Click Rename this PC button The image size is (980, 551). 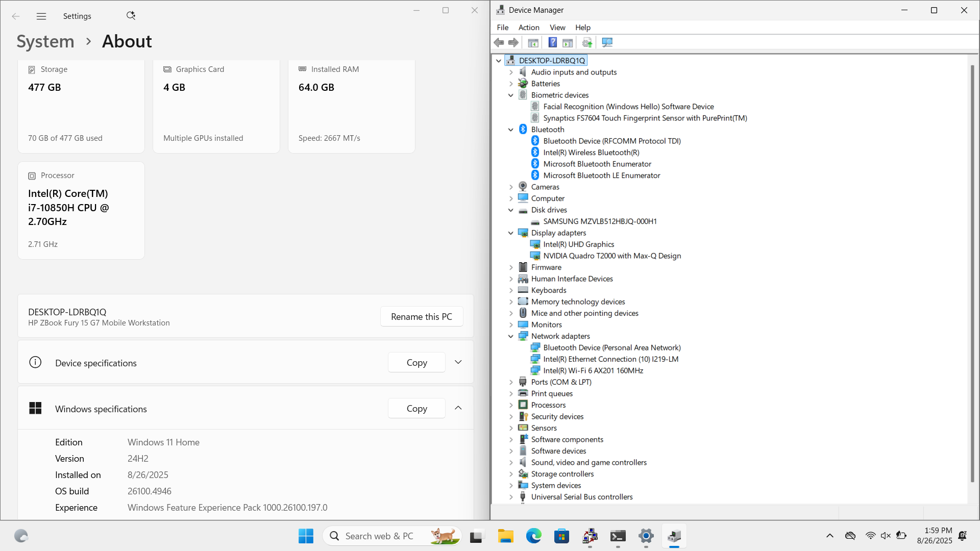(x=422, y=317)
